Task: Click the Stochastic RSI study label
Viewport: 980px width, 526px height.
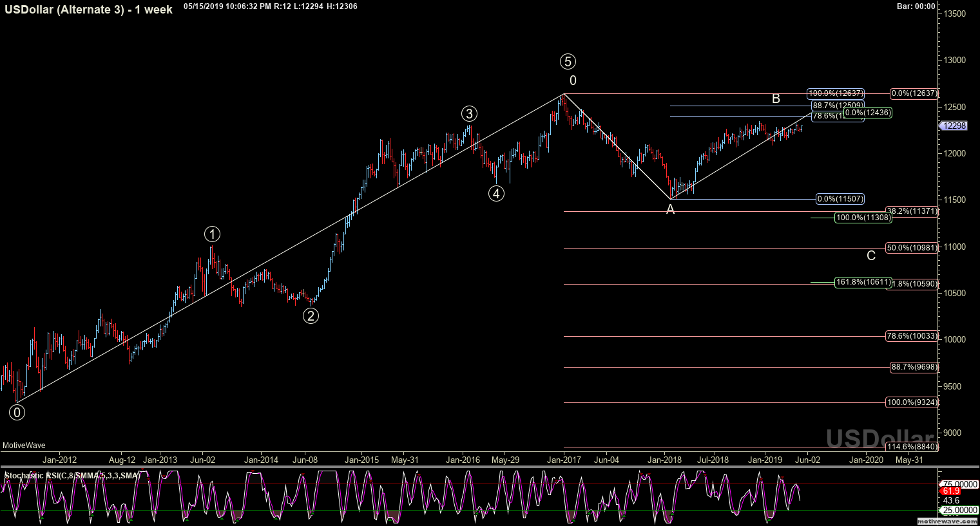Action: point(72,476)
